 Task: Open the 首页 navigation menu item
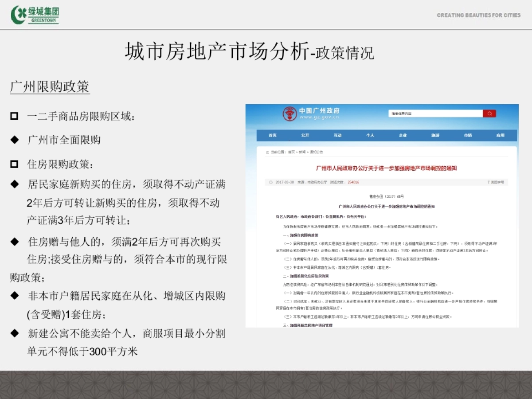[272, 135]
